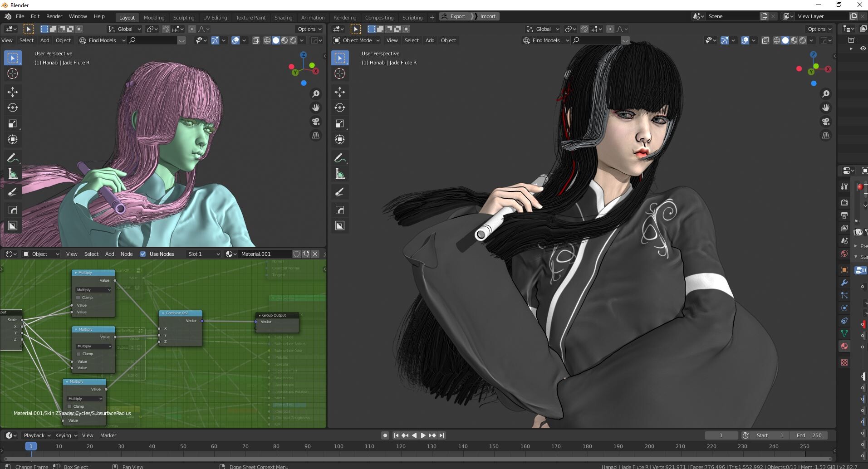Viewport: 868px width, 469px height.
Task: Click frame 100 on timeline ruler
Action: (x=338, y=446)
